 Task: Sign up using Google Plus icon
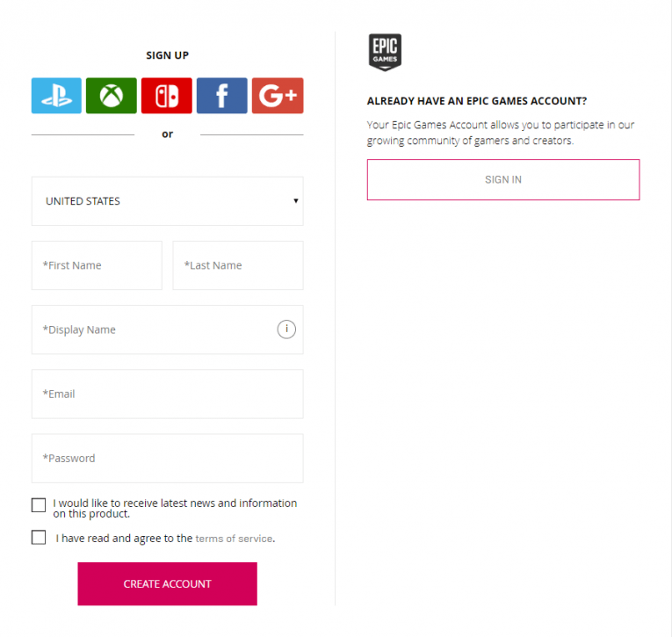click(278, 96)
